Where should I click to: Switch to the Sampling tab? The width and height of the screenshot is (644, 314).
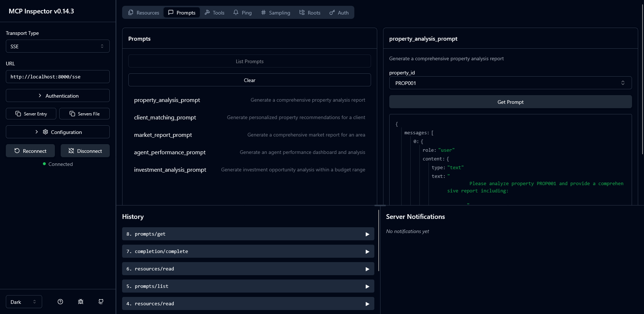coord(275,12)
